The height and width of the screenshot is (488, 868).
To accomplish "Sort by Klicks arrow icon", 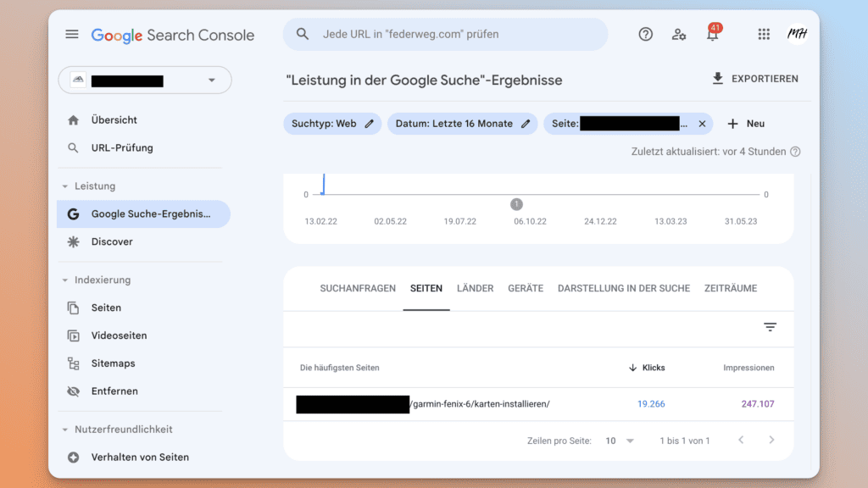I will (x=632, y=368).
